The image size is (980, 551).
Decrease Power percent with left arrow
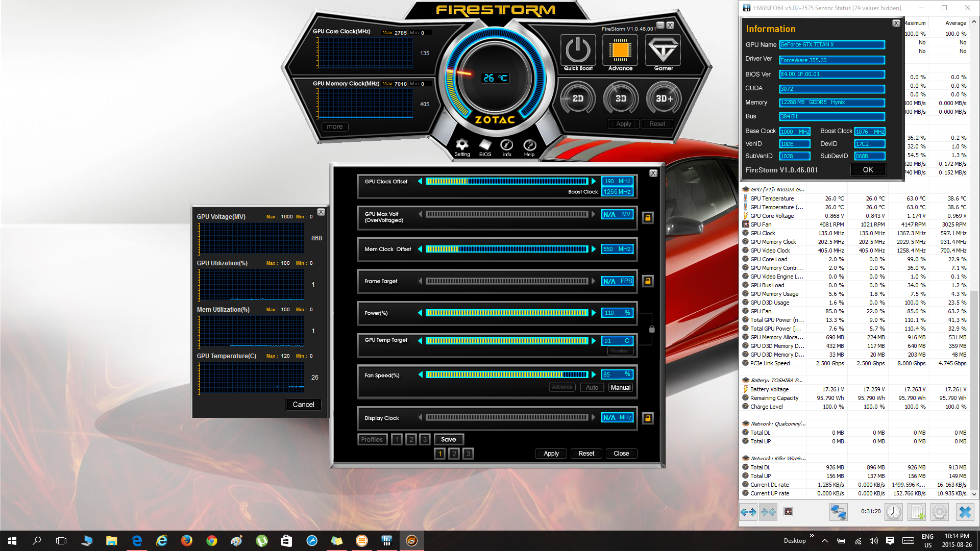pos(420,313)
